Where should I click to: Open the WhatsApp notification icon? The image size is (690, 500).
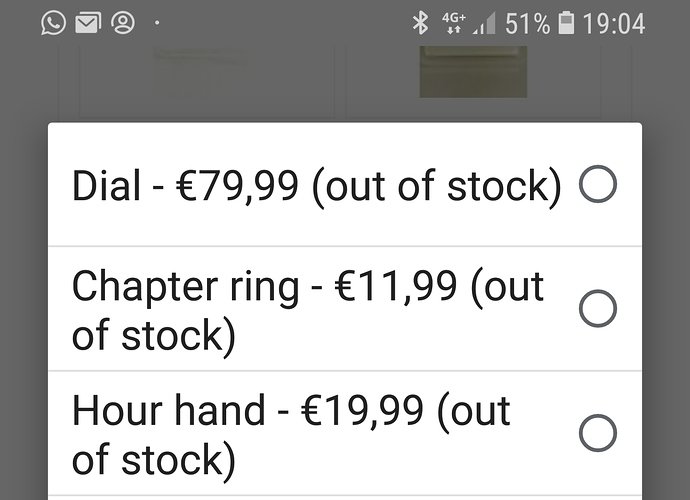[53, 23]
